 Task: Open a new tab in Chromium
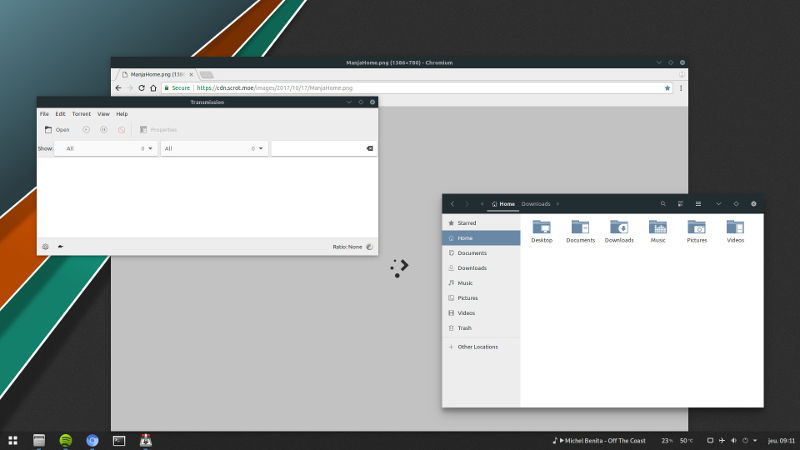pos(207,75)
